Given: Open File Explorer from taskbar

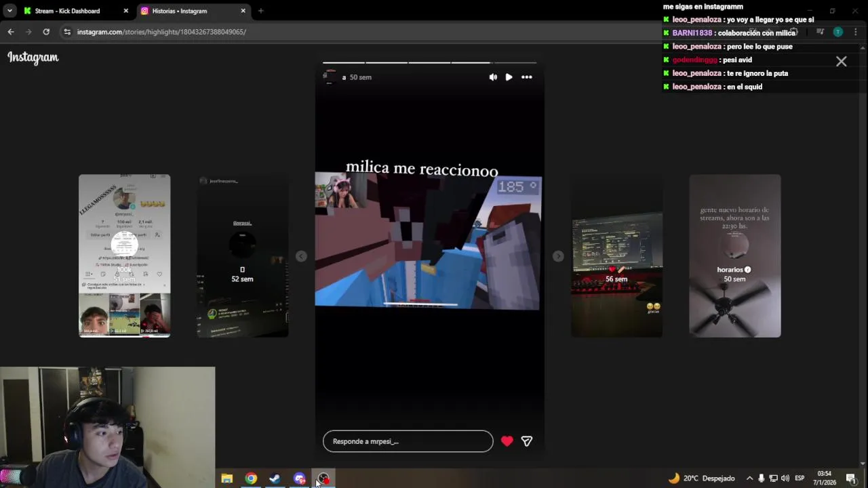Looking at the screenshot, I should click(227, 479).
